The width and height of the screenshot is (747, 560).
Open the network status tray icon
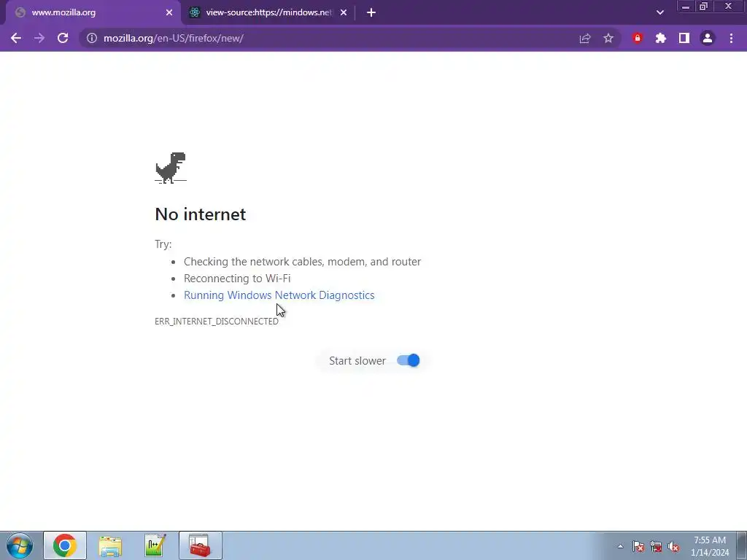point(656,547)
